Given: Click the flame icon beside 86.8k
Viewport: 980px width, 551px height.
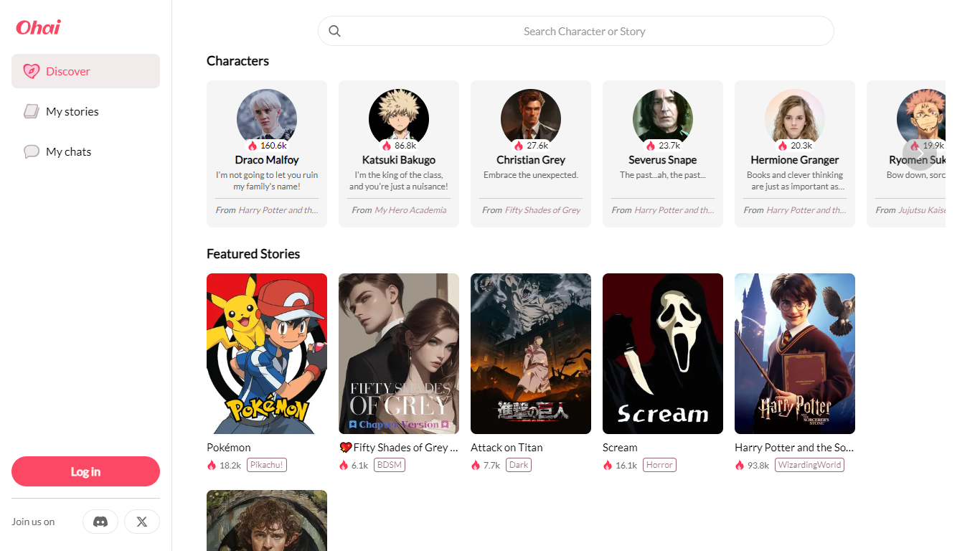Looking at the screenshot, I should (387, 146).
